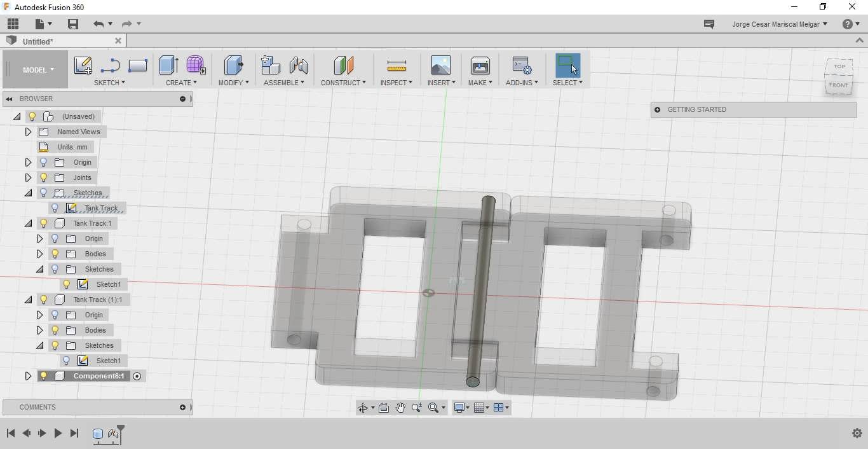The height and width of the screenshot is (449, 868).
Task: Click the Look At navigation icon
Action: (384, 408)
